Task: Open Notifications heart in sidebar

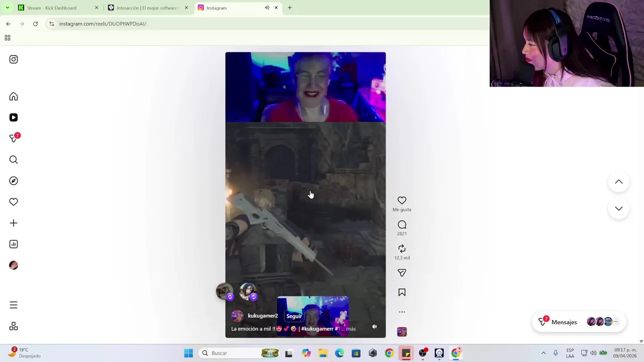Action: (14, 202)
